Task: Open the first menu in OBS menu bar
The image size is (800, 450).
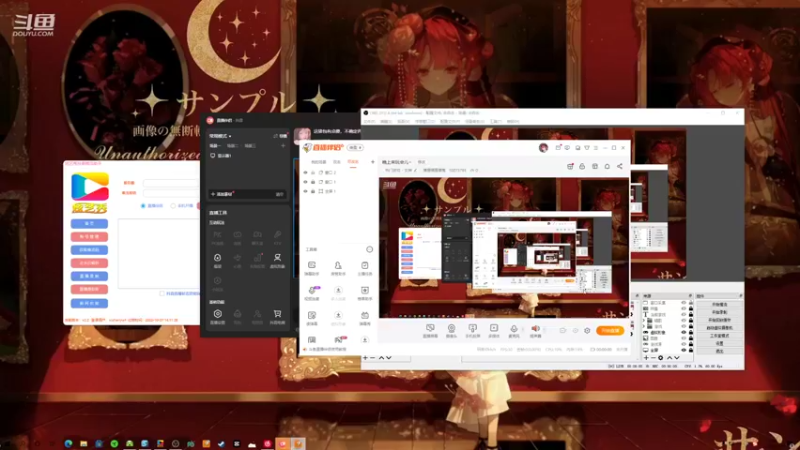Action: (369, 122)
